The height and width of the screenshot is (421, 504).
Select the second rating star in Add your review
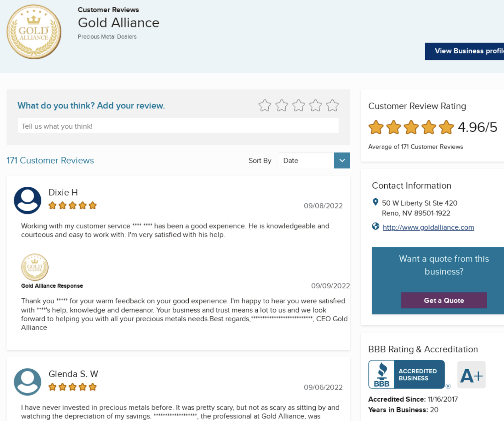[282, 105]
